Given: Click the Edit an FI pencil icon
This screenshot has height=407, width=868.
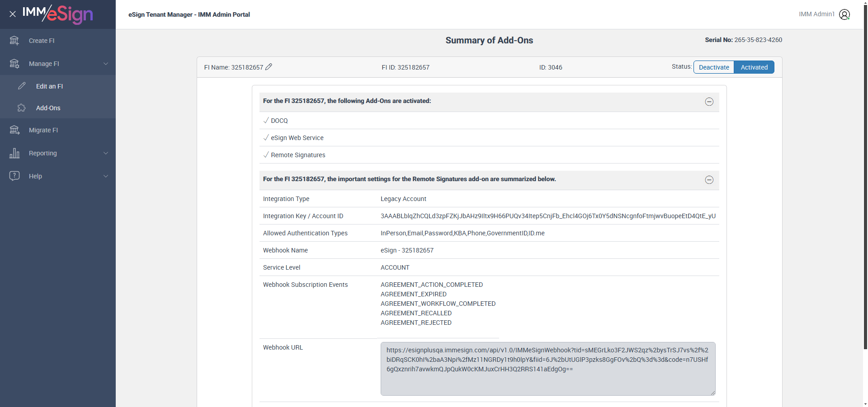Looking at the screenshot, I should pos(22,86).
